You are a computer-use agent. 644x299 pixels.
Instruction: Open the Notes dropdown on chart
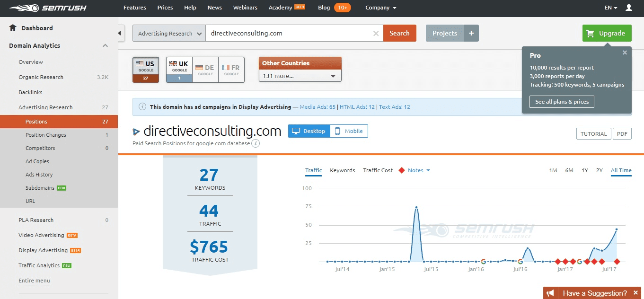(x=419, y=170)
